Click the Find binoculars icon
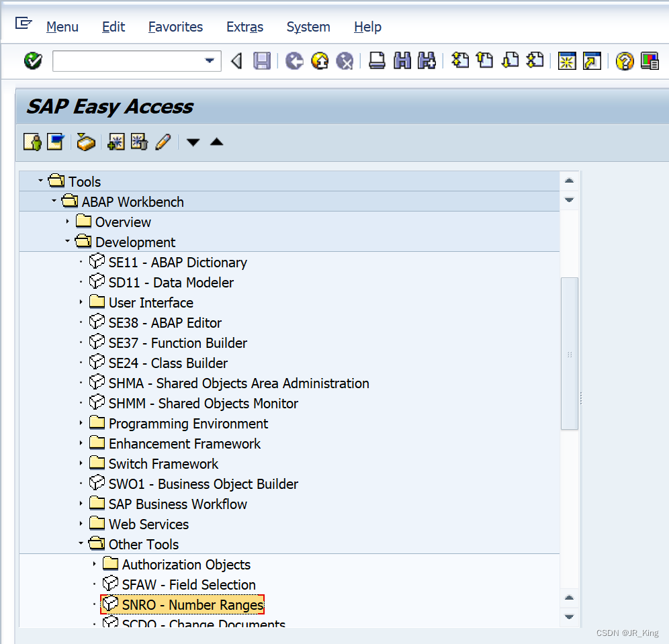Viewport: 669px width, 644px height. [402, 60]
